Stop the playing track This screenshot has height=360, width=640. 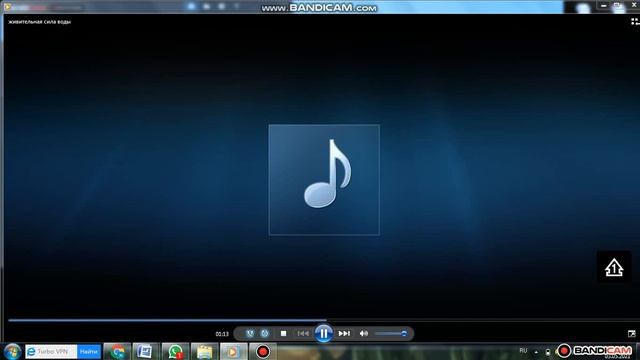(x=283, y=333)
